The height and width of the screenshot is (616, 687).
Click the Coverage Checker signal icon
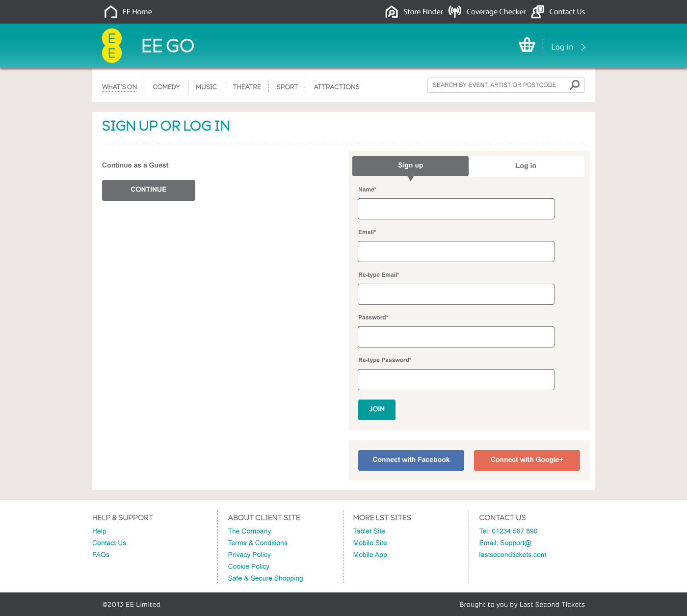coord(455,12)
